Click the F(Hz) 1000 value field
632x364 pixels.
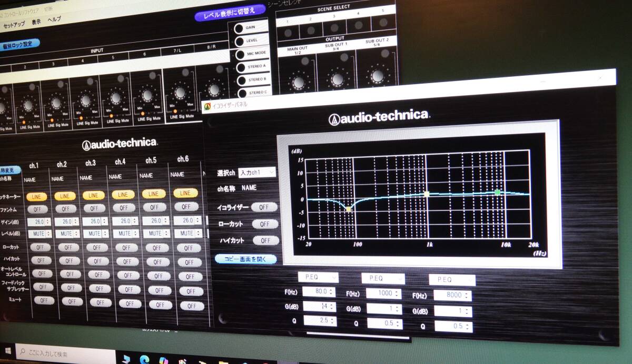coord(380,294)
